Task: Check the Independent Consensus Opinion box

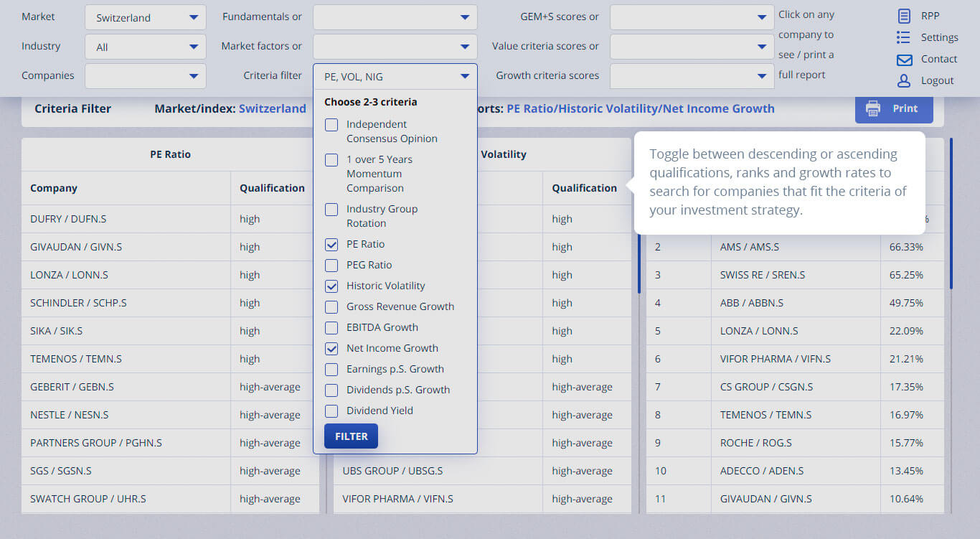Action: click(x=331, y=125)
